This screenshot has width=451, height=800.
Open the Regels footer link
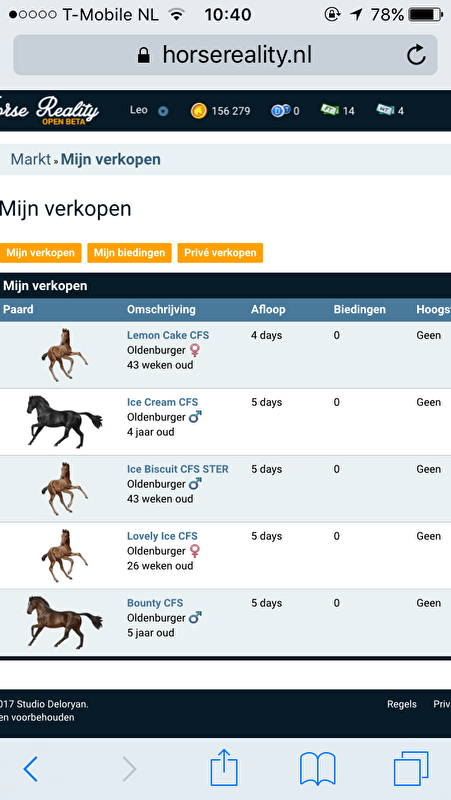click(402, 704)
